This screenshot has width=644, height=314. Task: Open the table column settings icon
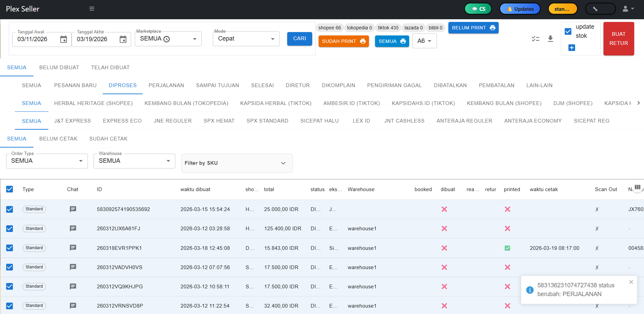[637, 187]
